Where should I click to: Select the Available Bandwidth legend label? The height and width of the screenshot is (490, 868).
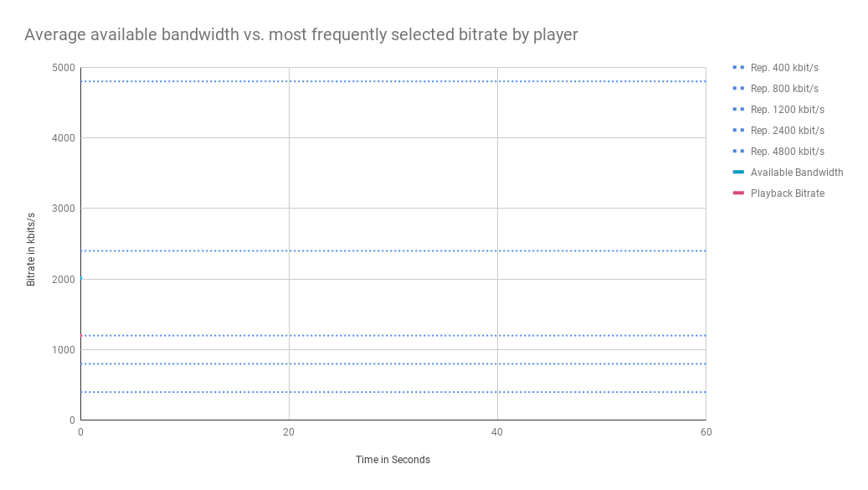pos(797,173)
